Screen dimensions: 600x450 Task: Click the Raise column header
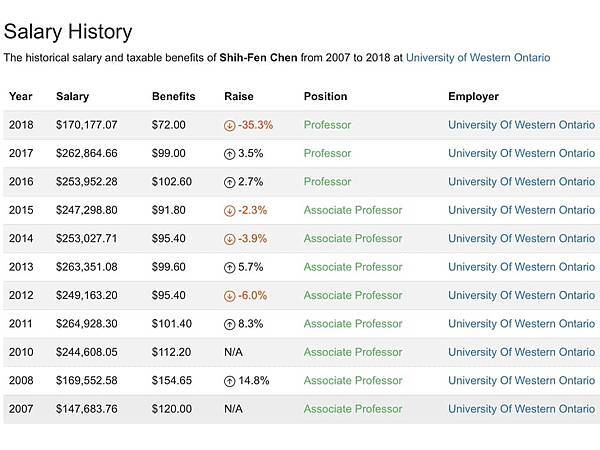coord(239,97)
